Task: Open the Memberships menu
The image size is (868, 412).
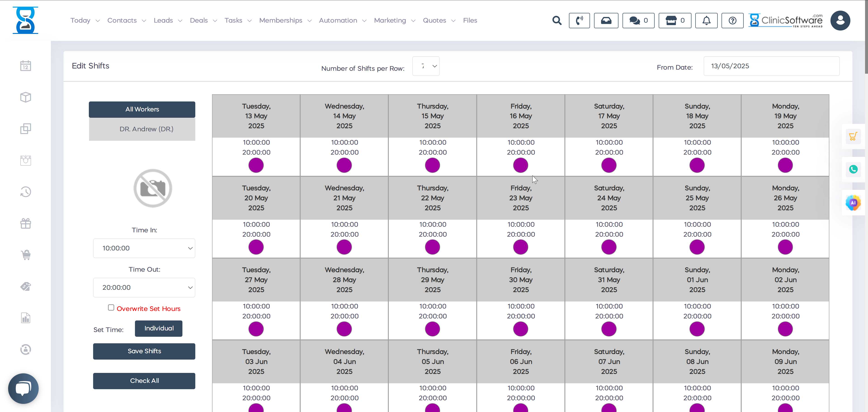Action: pyautogui.click(x=285, y=21)
